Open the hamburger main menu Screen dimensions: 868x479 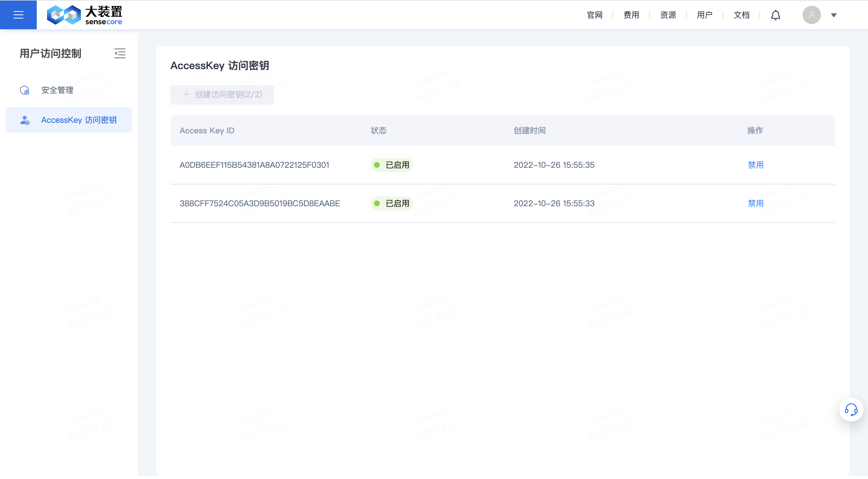click(x=18, y=15)
